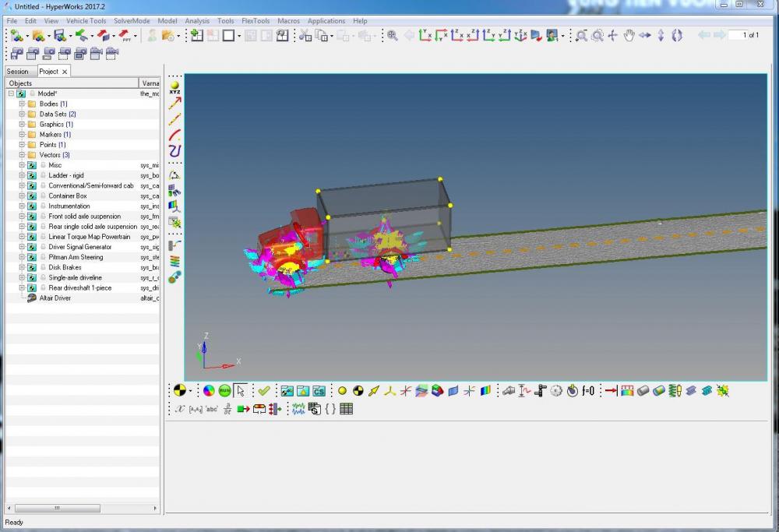
Task: Collapse the Model root node
Action: 11,93
